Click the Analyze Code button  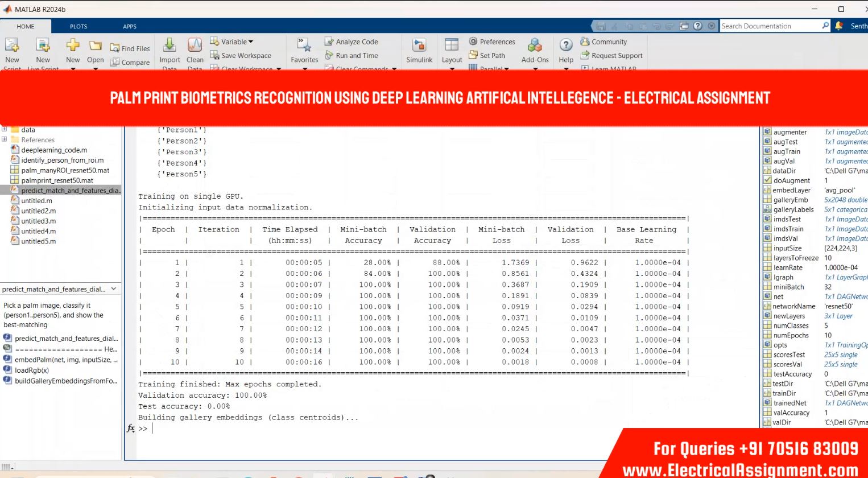tap(351, 42)
